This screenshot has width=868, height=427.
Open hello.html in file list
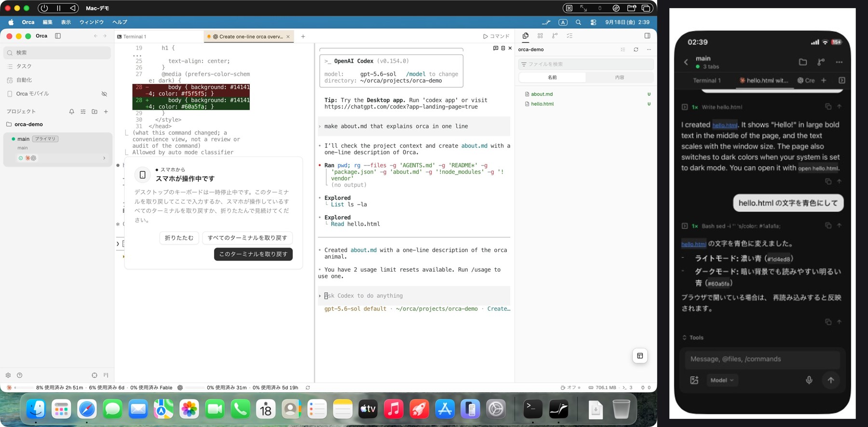[586, 104]
